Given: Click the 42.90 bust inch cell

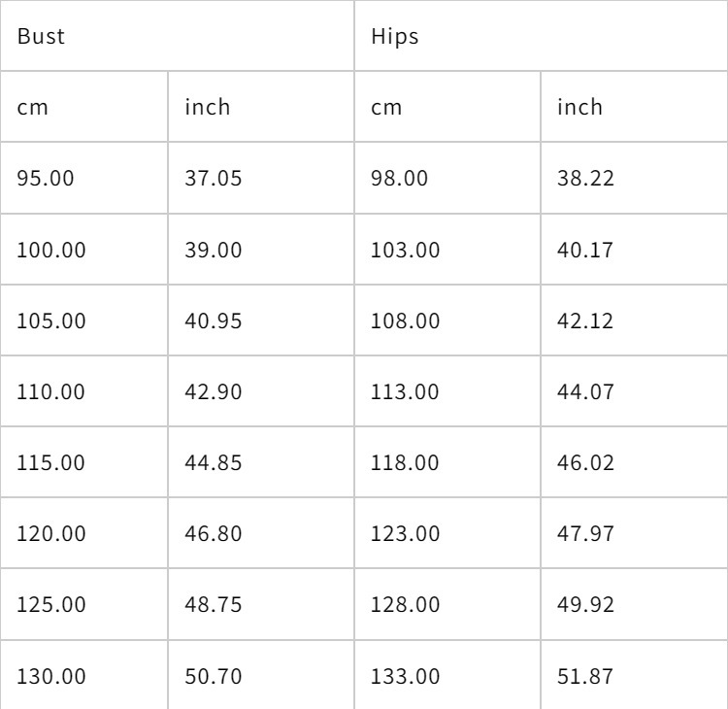Looking at the screenshot, I should click(x=214, y=391).
